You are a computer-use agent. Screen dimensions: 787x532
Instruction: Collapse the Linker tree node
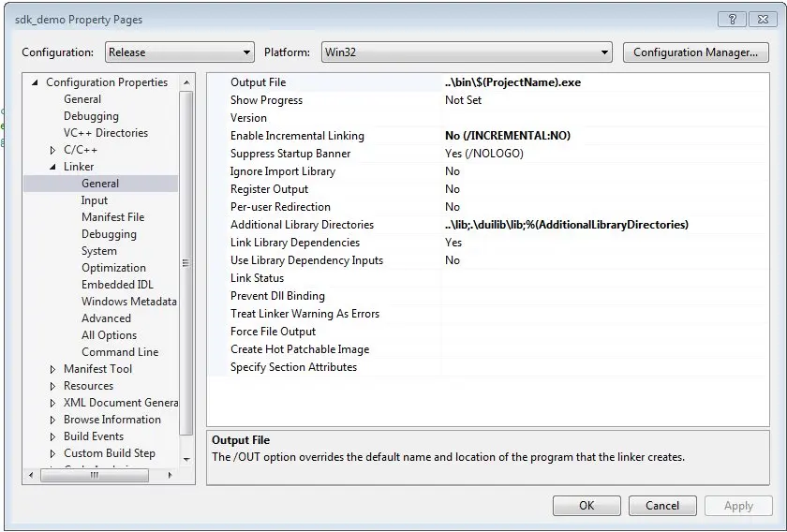pos(53,167)
